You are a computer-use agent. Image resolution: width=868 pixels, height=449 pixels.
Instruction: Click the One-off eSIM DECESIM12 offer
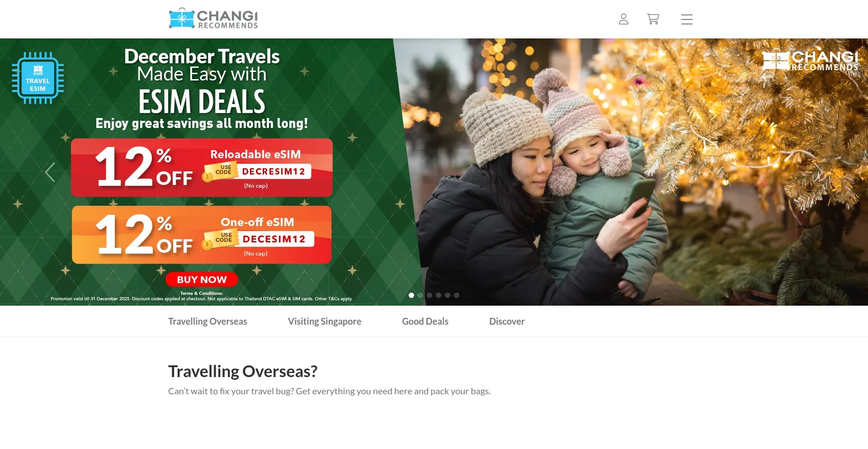click(x=202, y=235)
